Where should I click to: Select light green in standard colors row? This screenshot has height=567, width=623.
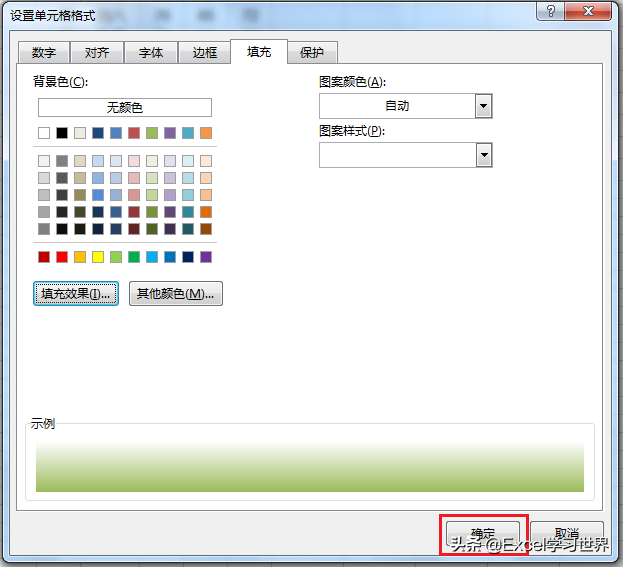point(116,257)
